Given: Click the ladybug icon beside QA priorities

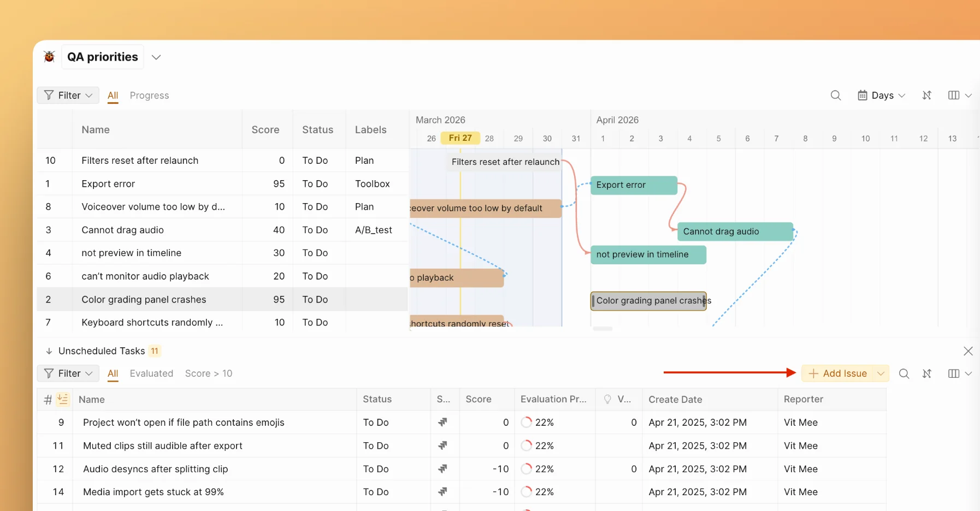Looking at the screenshot, I should pos(49,57).
